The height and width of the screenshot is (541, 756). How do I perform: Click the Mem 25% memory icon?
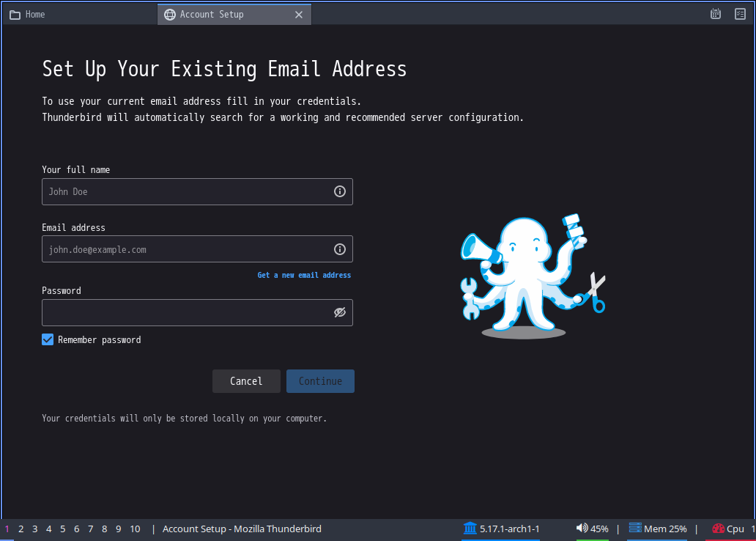pos(635,528)
